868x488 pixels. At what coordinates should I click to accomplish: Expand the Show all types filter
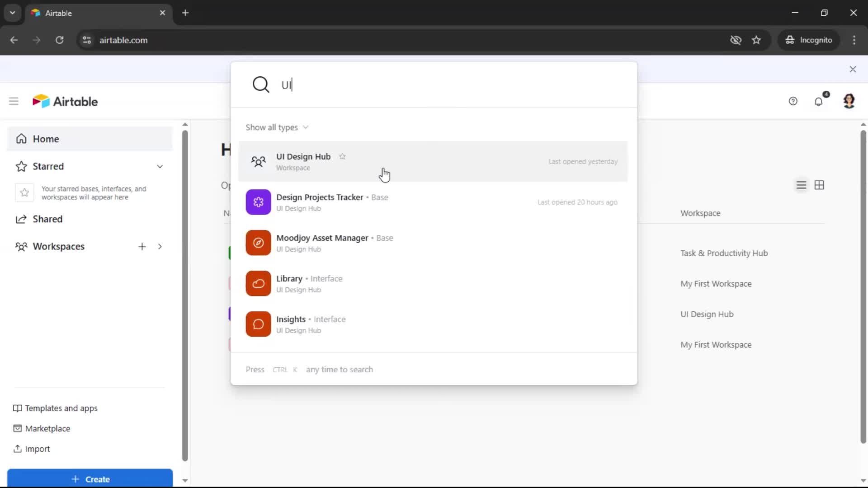277,127
